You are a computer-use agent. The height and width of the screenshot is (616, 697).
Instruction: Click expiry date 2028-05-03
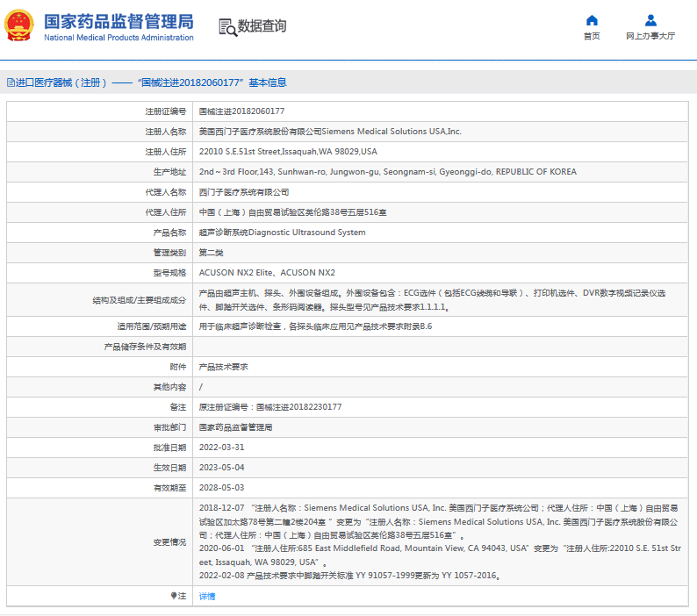[x=221, y=488]
